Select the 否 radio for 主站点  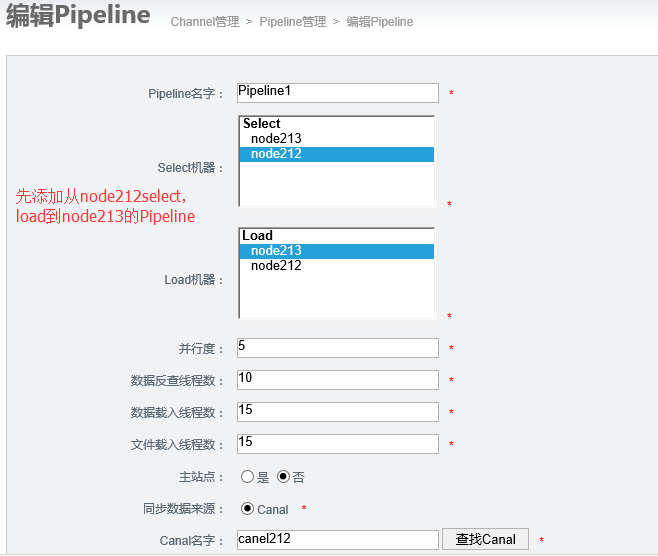(x=283, y=477)
